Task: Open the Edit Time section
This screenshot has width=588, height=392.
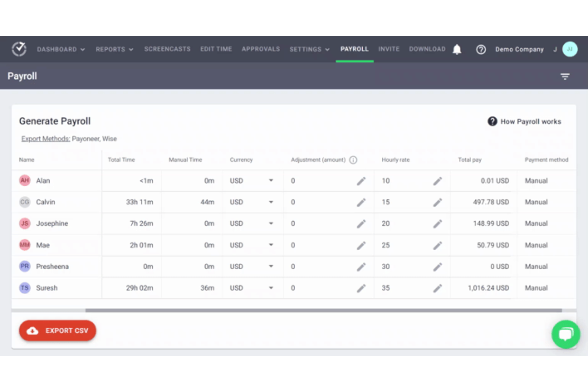Action: [x=216, y=49]
